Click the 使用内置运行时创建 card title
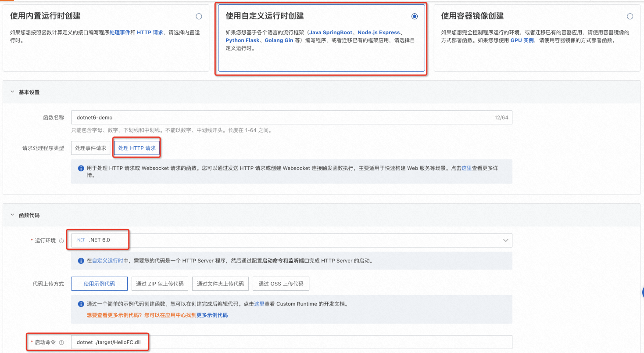The image size is (644, 353). pyautogui.click(x=45, y=16)
